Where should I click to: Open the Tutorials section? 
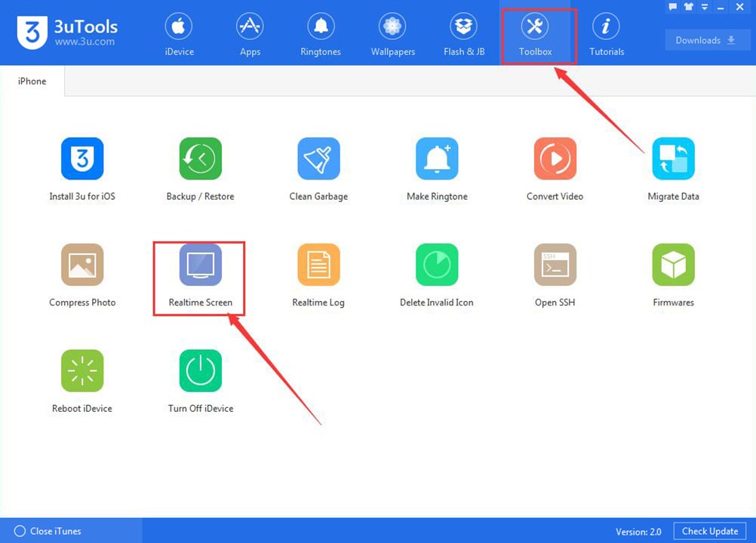(606, 35)
